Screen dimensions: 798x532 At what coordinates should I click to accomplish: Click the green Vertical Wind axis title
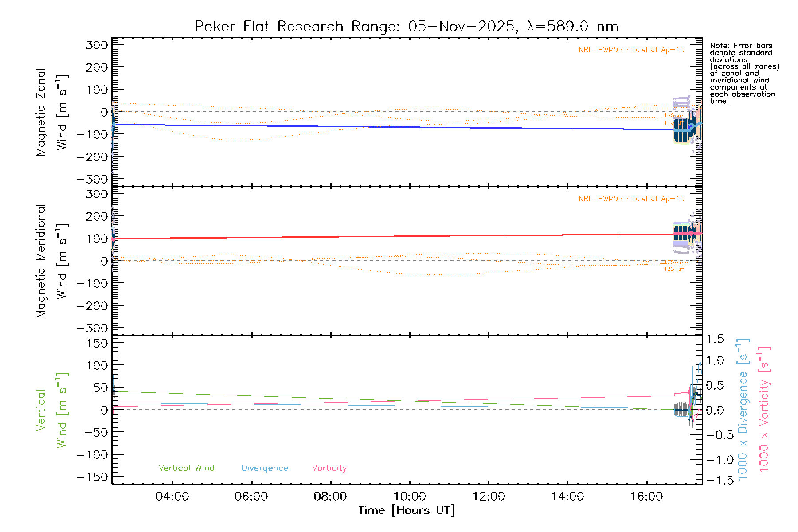pos(51,410)
